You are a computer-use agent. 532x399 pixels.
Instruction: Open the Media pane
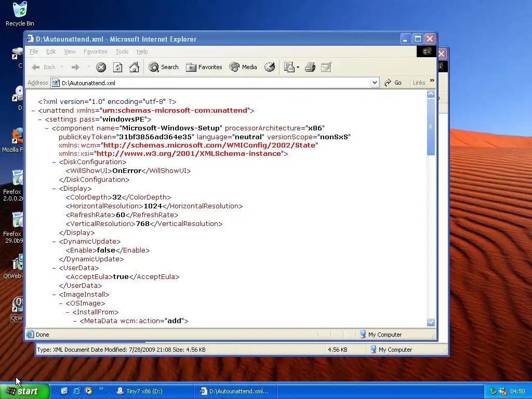pos(243,67)
